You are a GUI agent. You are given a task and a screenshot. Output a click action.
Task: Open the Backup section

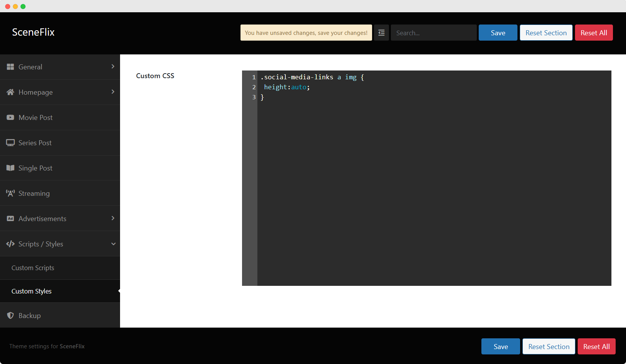pos(60,315)
